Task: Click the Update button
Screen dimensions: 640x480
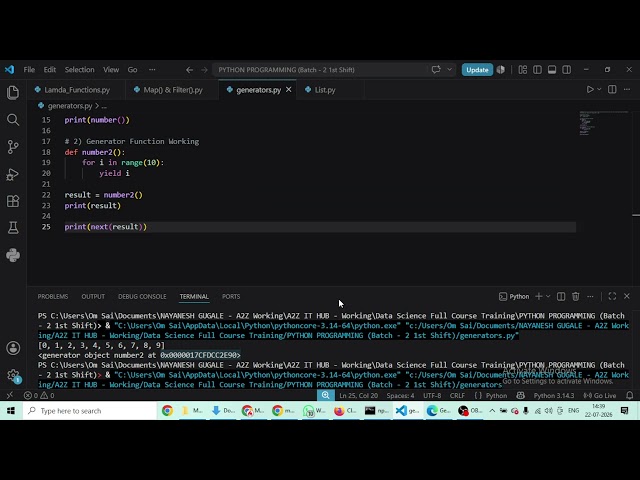Action: tap(477, 70)
